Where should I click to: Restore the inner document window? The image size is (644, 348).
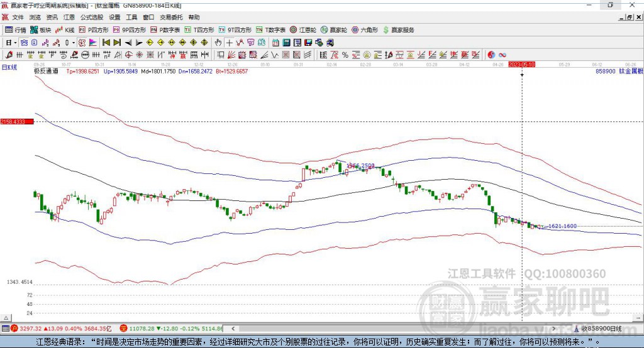click(630, 17)
